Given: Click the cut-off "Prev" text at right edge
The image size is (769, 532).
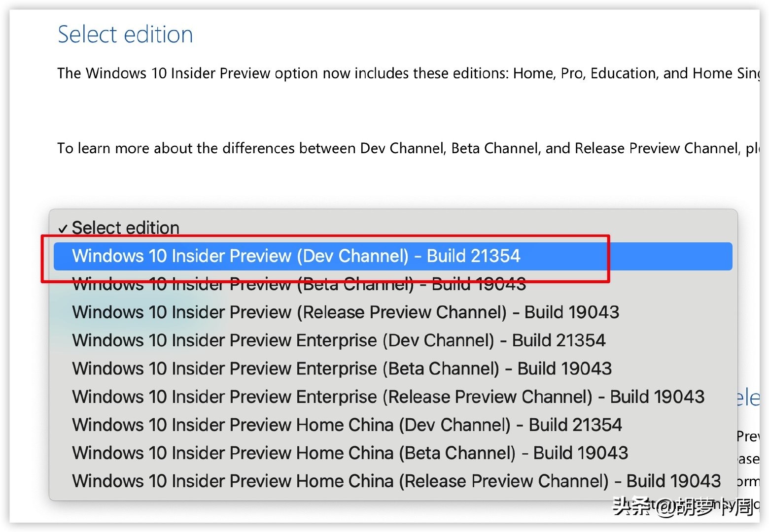Looking at the screenshot, I should point(747,436).
